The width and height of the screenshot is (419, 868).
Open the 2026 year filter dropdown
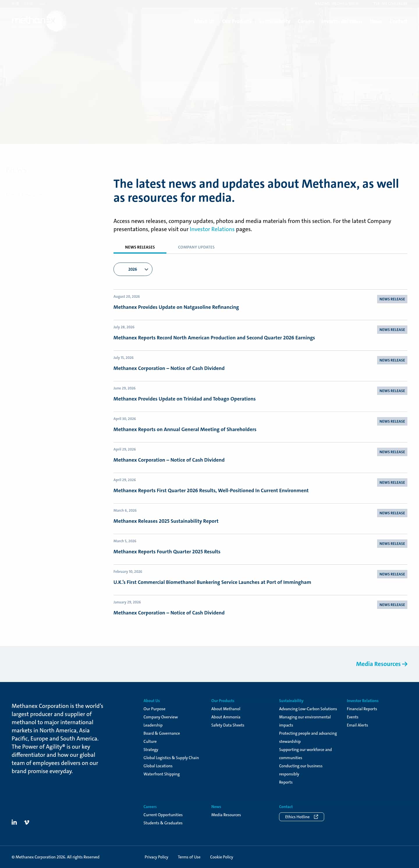point(133,269)
